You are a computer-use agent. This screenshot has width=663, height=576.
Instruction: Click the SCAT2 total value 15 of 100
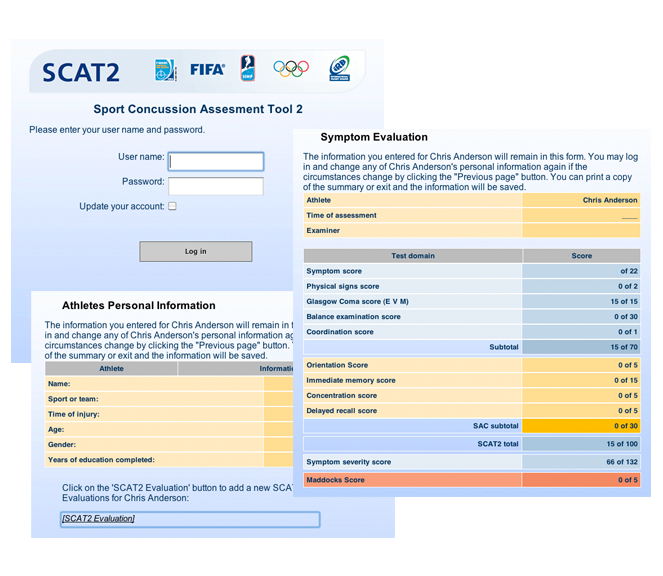581,444
